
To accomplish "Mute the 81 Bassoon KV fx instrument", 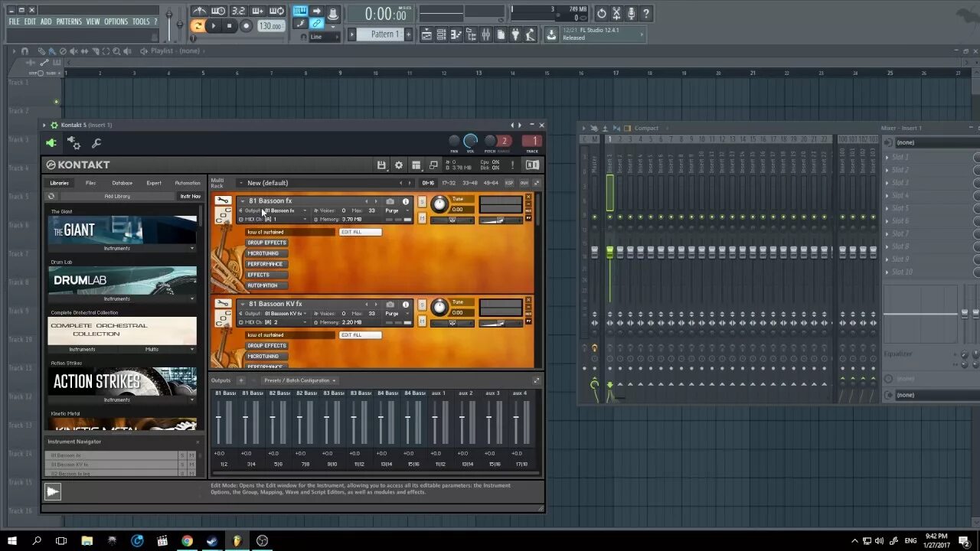I will [x=421, y=321].
